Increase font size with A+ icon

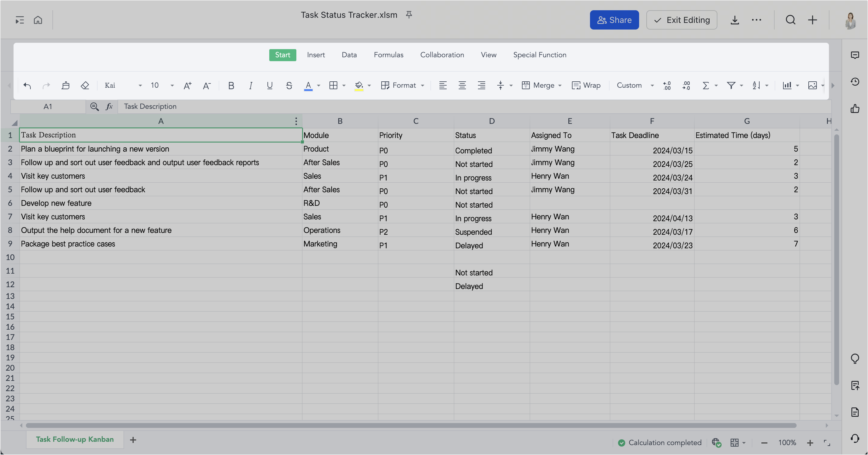[x=188, y=86]
